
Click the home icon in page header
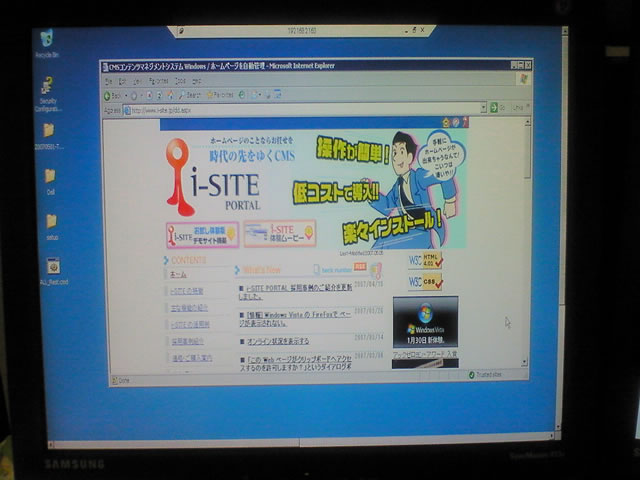[446, 122]
